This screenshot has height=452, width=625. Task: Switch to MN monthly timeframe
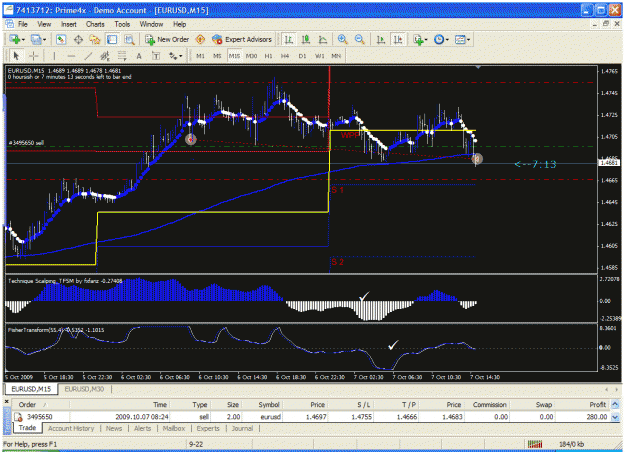[336, 56]
